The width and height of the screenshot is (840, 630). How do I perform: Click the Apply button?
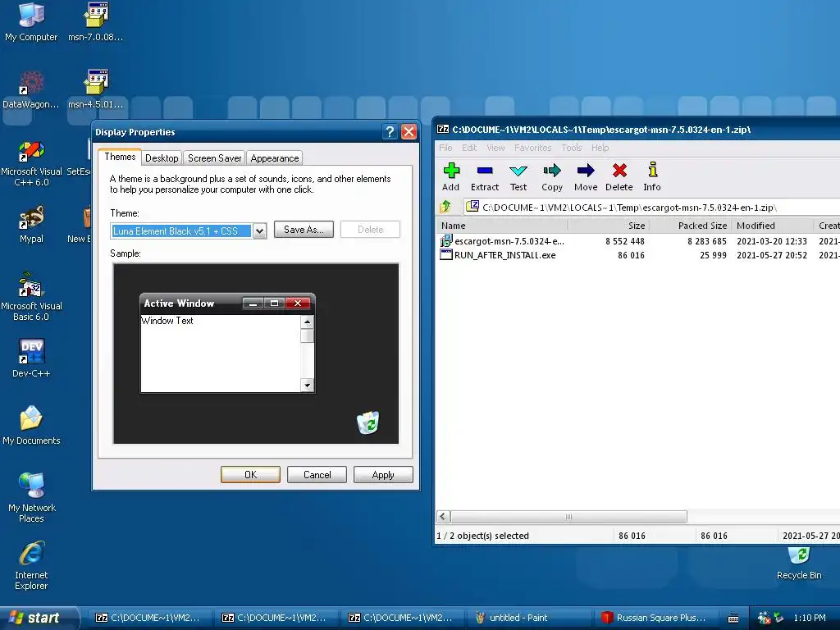click(x=383, y=475)
